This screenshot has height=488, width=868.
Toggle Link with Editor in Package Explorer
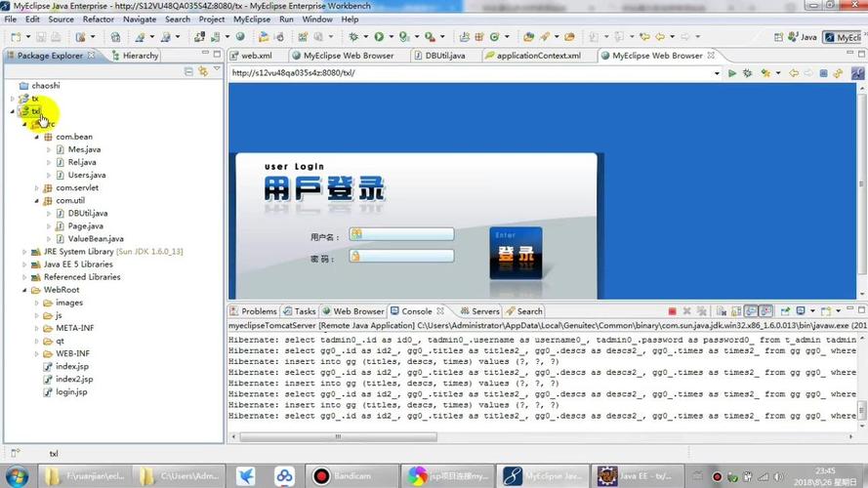203,72
